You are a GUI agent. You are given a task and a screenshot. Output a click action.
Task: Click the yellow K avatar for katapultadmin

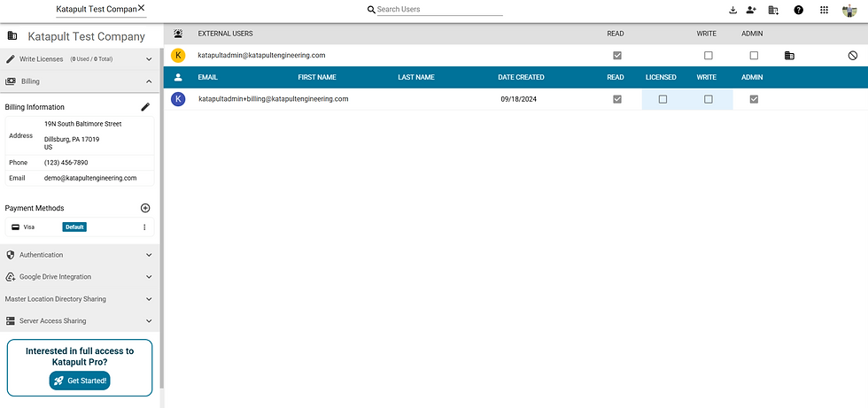(x=178, y=55)
